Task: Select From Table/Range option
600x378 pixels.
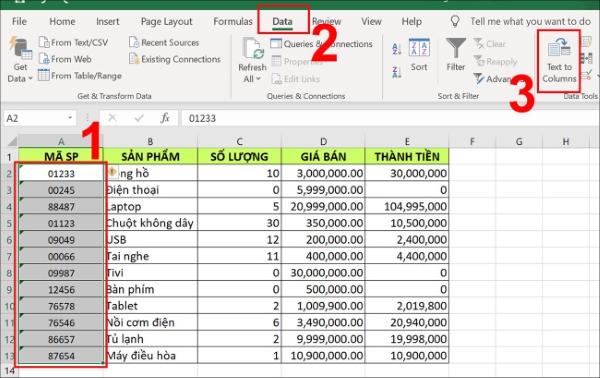Action: pyautogui.click(x=80, y=75)
